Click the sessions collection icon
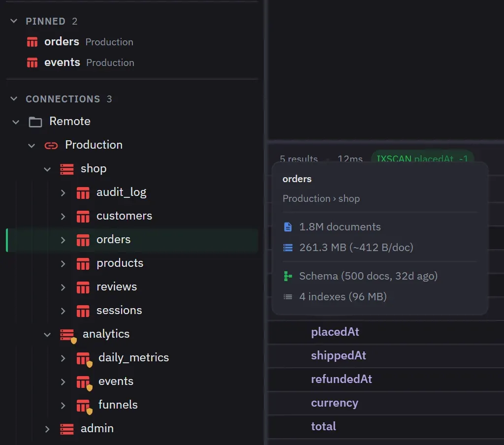This screenshot has height=445, width=504. (83, 311)
